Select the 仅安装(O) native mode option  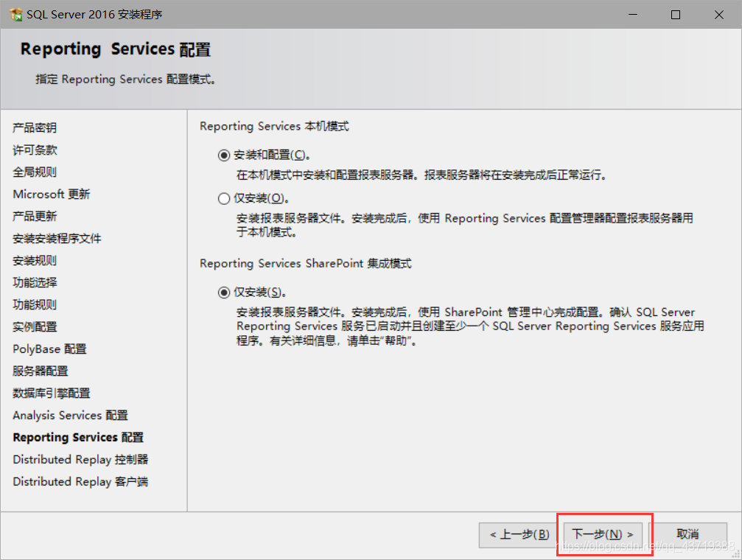(x=224, y=198)
